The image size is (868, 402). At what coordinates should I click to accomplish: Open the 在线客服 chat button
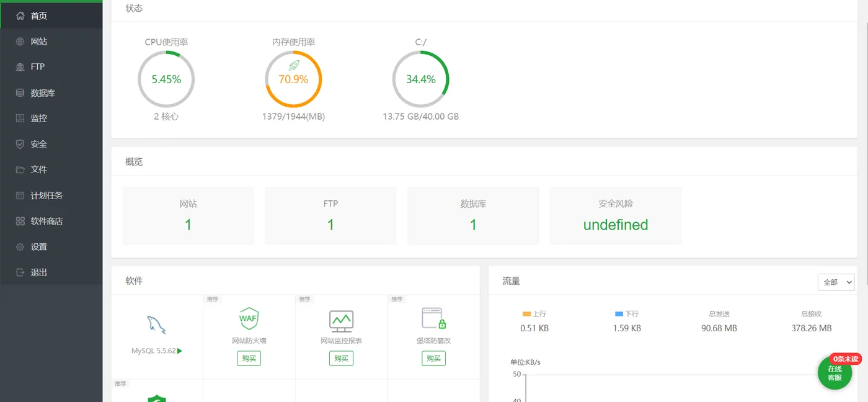[x=835, y=373]
